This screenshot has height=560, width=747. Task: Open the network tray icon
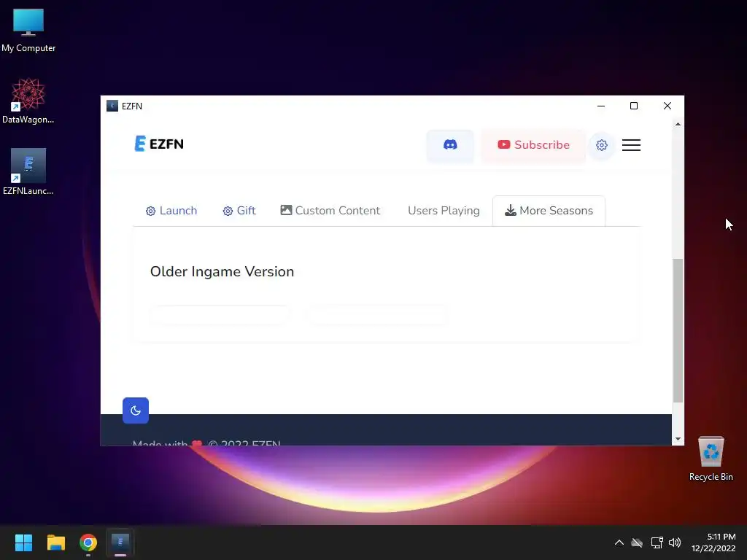(657, 542)
